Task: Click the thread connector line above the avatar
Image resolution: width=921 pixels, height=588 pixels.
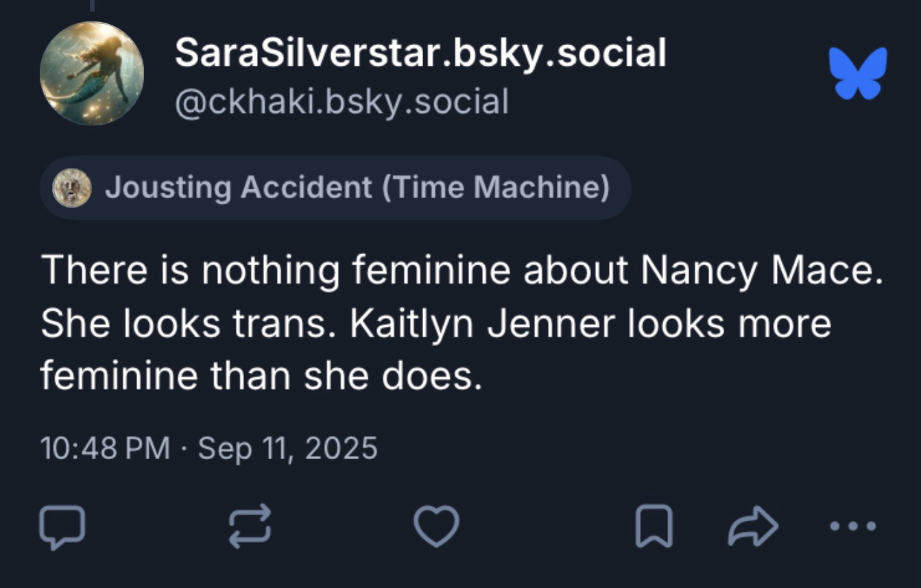Action: tap(92, 5)
